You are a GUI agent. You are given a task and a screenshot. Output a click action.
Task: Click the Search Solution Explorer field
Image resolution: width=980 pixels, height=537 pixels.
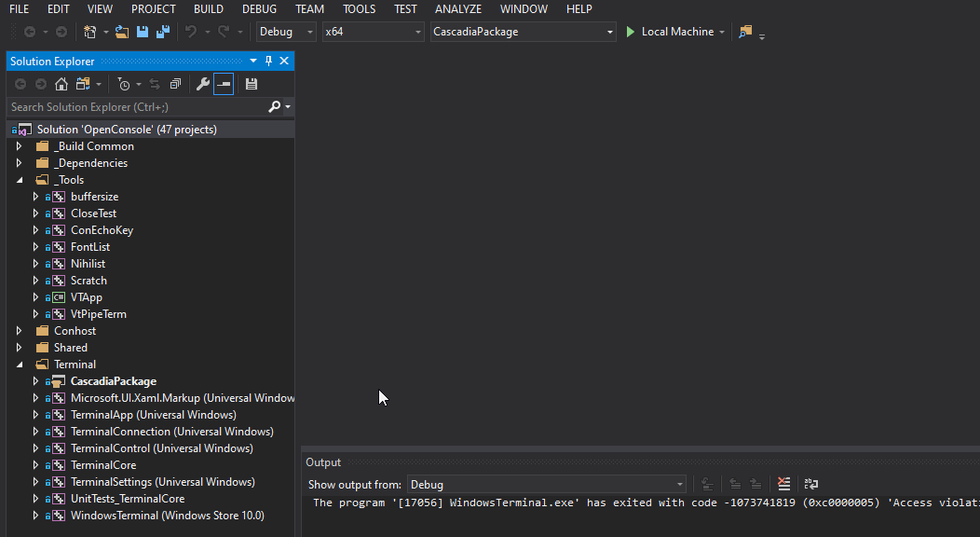[x=138, y=107]
